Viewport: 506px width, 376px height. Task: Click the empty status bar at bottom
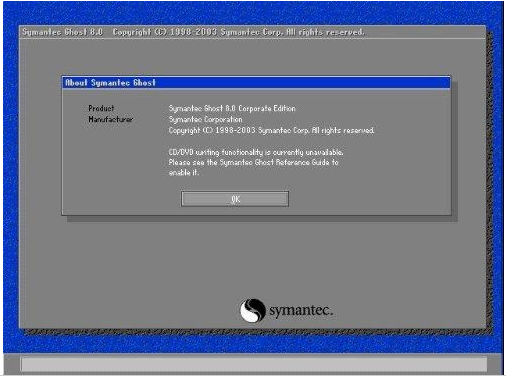[254, 364]
